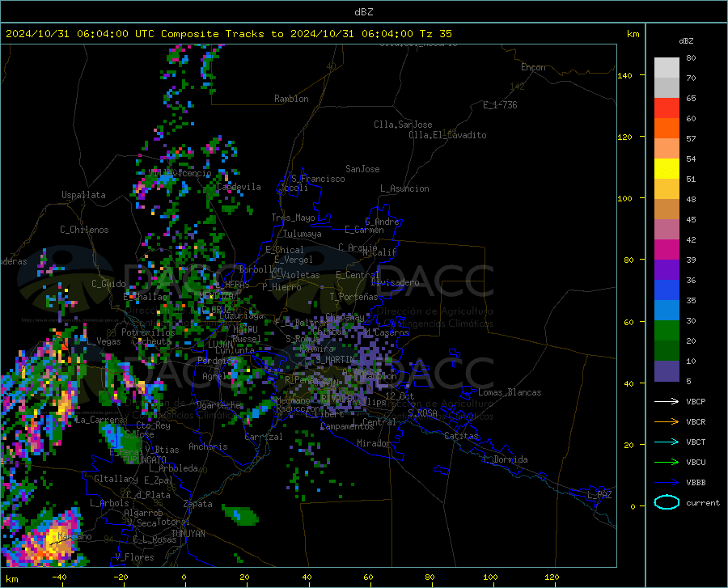The height and width of the screenshot is (588, 728).
Task: Click the TUNUYAN map label
Action: click(x=188, y=534)
